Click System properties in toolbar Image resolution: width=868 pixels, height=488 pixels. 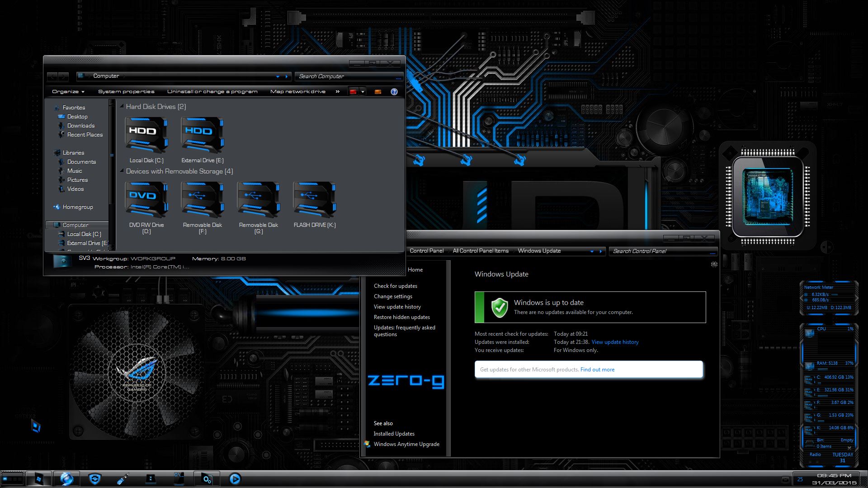pyautogui.click(x=126, y=92)
